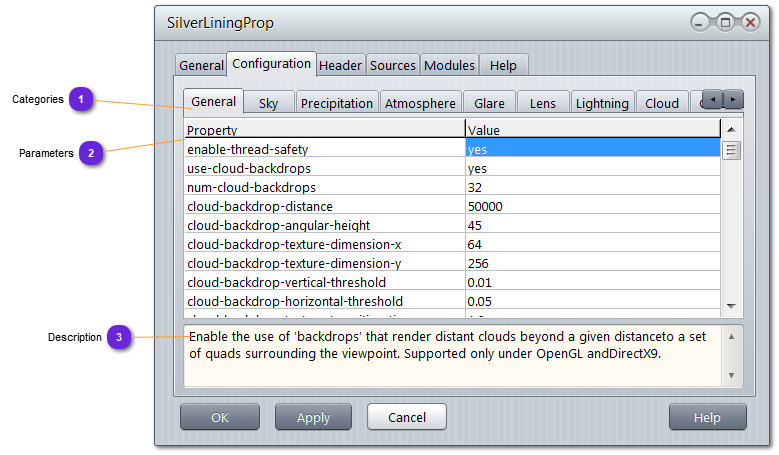Select the Precipitation category tab
Screen dimensions: 779x455
point(337,103)
